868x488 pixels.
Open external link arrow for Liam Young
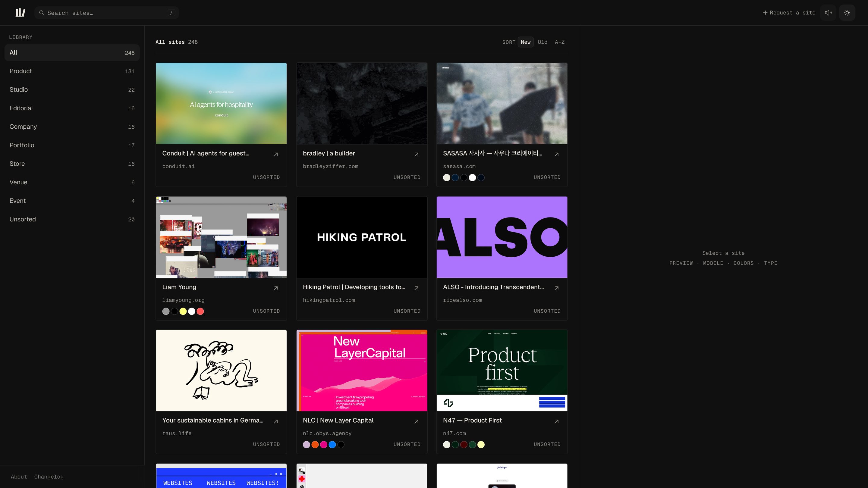point(276,288)
